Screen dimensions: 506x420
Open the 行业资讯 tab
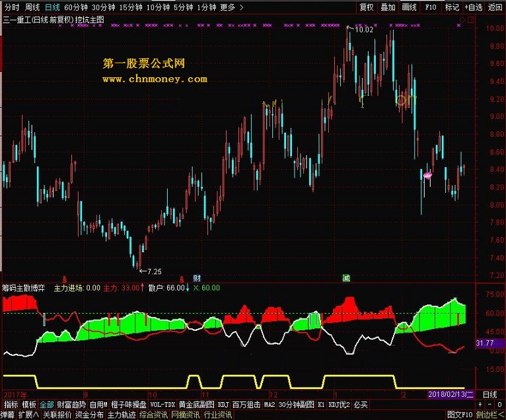pyautogui.click(x=217, y=415)
